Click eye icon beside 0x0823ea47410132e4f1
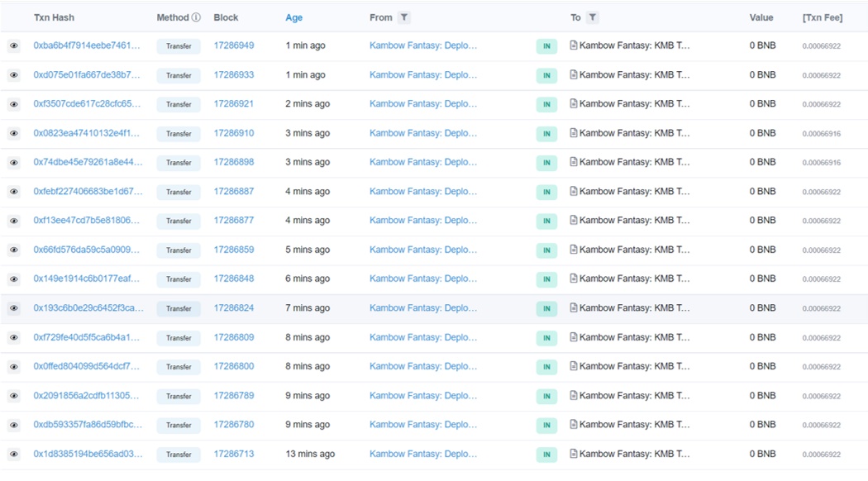Screen dimensions: 868x481 tap(14, 133)
